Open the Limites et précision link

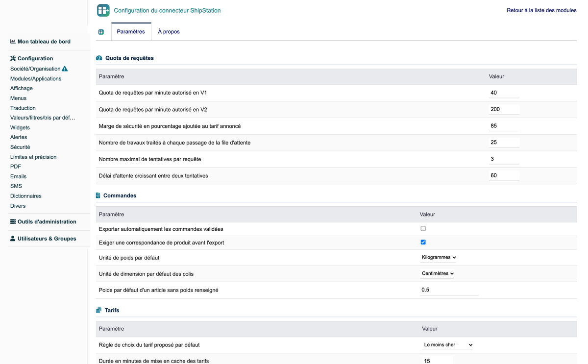click(33, 157)
